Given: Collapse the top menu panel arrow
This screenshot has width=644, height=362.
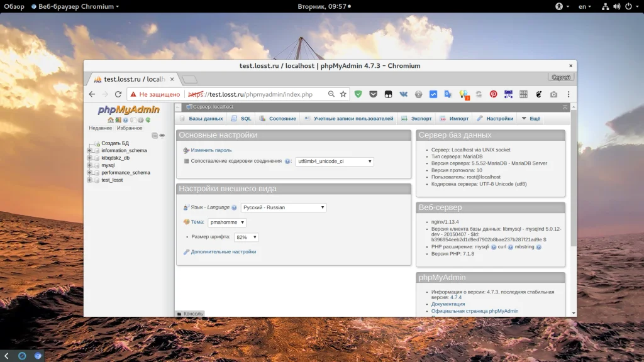Looking at the screenshot, I should click(565, 107).
